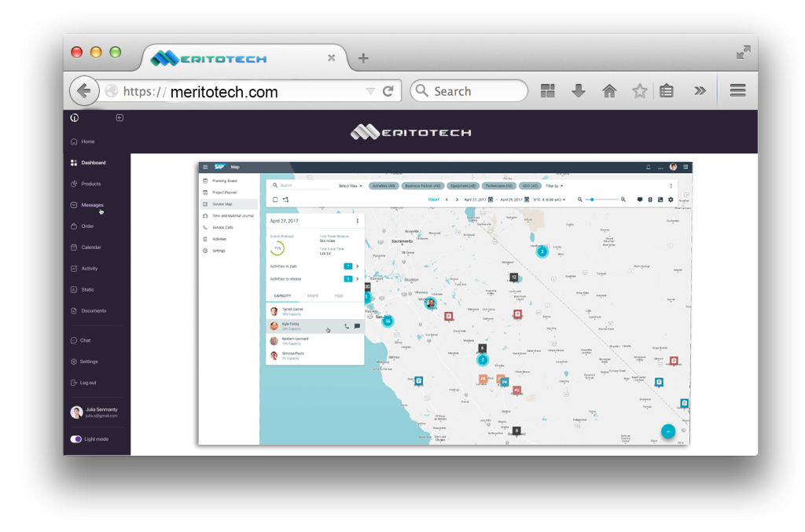Image resolution: width=805 pixels, height=532 pixels.
Task: Open Products in the sidebar
Action: [86, 184]
